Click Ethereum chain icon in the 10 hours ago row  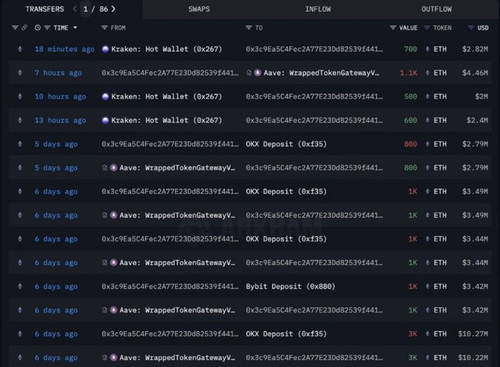(x=20, y=97)
